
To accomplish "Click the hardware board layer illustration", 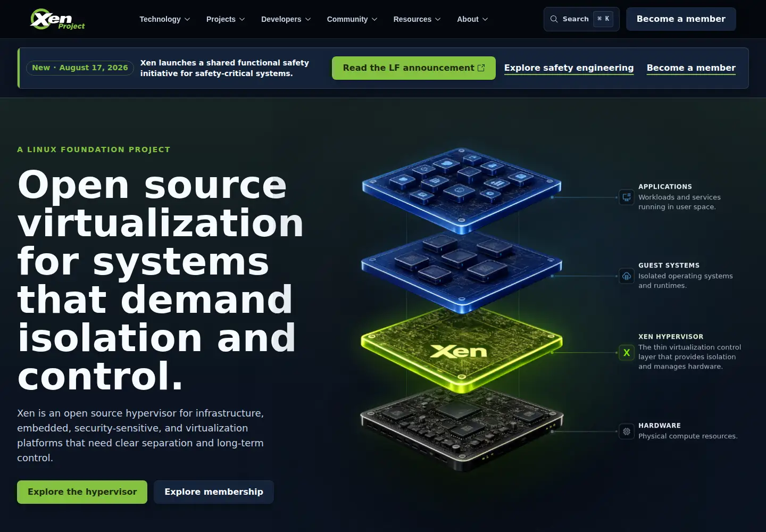I will tap(462, 428).
